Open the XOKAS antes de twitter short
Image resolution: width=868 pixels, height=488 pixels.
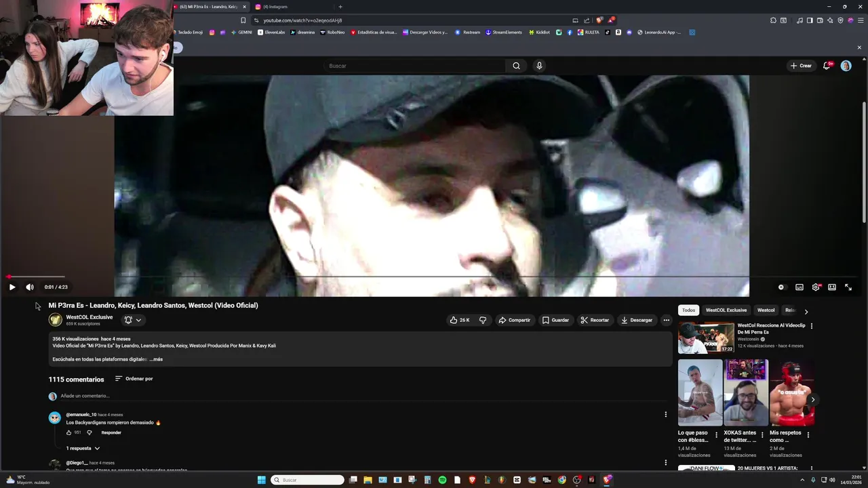[746, 392]
